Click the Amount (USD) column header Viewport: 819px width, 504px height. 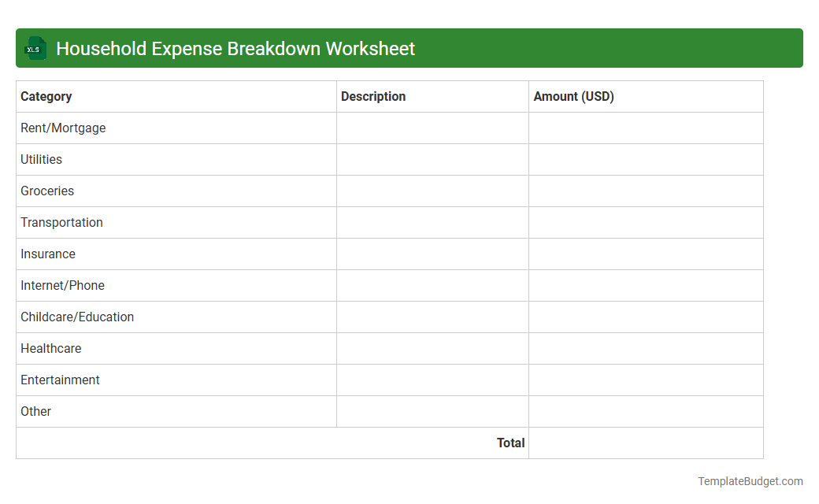tap(573, 96)
